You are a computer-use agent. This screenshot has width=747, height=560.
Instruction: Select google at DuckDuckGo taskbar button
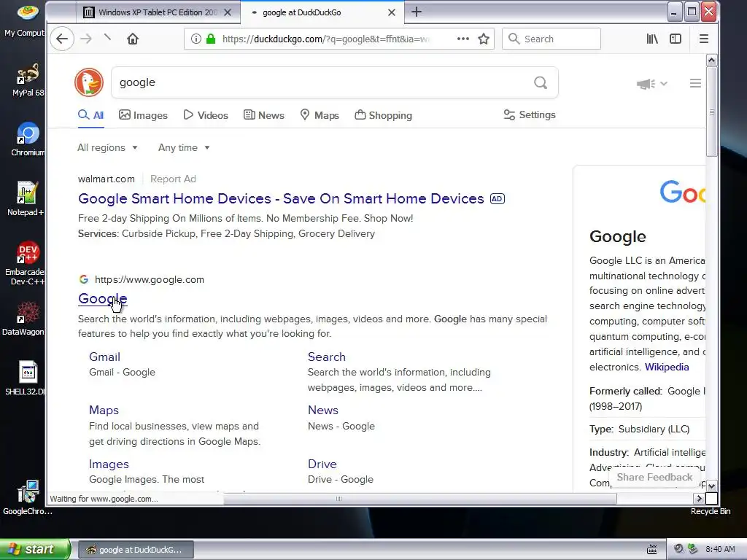[136, 550]
